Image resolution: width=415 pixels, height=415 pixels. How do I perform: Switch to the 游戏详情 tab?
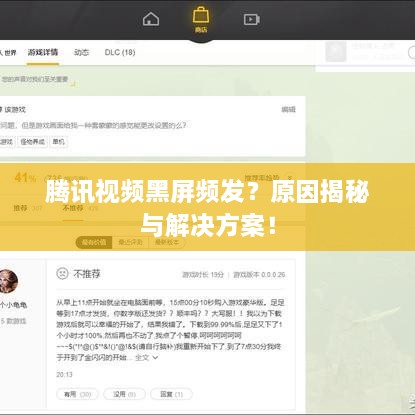[x=43, y=52]
